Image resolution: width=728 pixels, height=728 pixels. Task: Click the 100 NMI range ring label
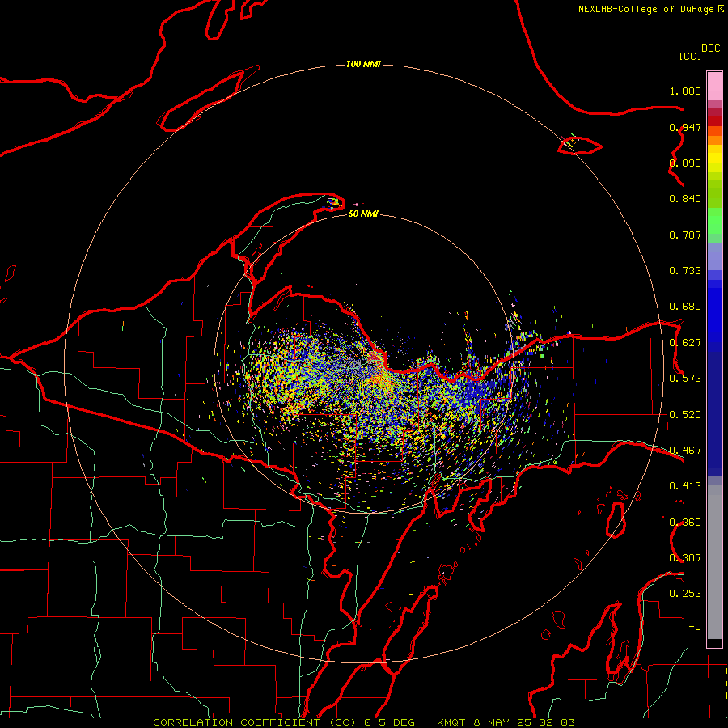click(x=363, y=64)
